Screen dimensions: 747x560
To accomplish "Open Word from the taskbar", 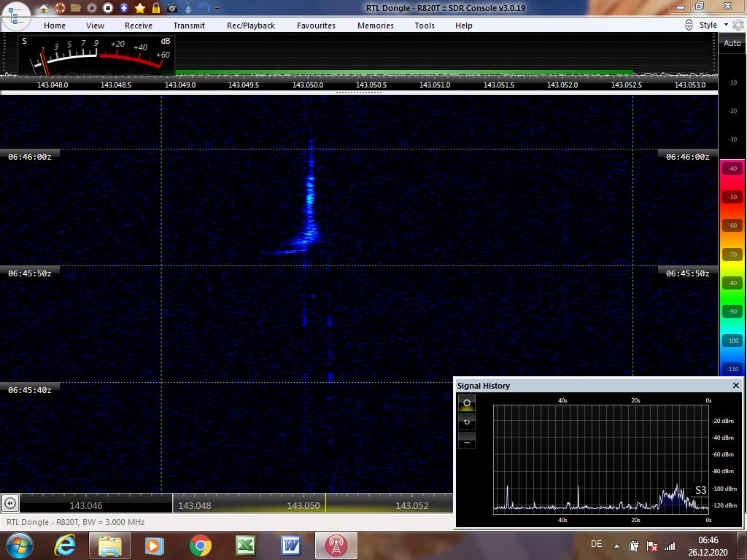I will tap(290, 545).
